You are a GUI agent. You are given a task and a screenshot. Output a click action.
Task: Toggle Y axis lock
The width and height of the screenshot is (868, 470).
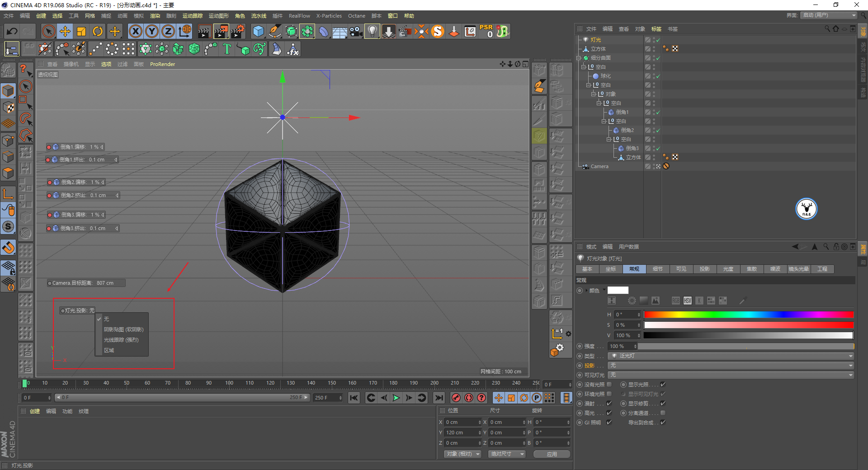pyautogui.click(x=152, y=31)
